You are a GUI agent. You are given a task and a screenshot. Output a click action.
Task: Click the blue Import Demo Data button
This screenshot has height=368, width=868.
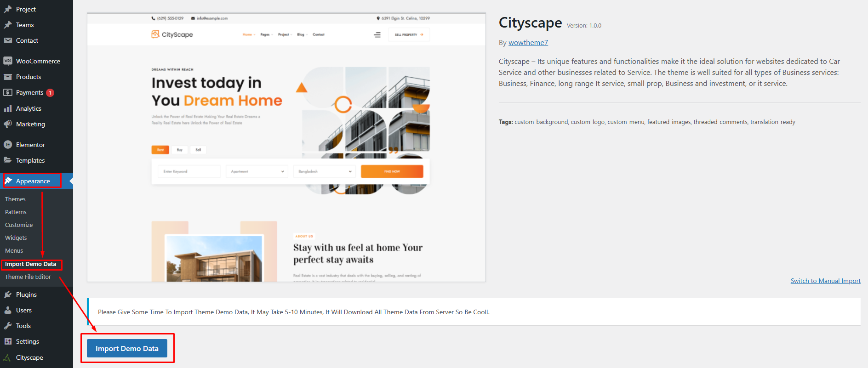127,349
